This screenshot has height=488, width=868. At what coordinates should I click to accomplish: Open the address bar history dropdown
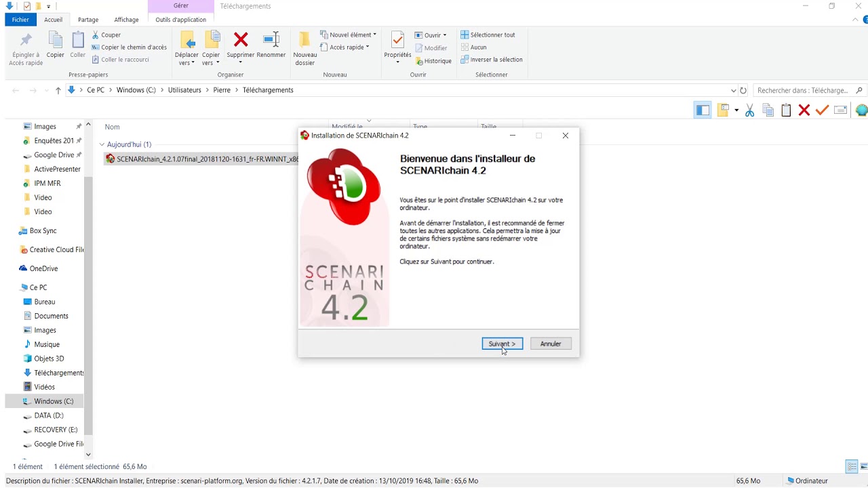[733, 90]
